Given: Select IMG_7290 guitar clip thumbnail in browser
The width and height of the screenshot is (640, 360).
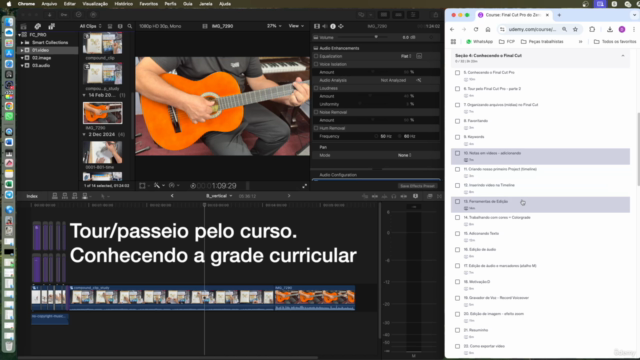Looking at the screenshot, I should 102,113.
